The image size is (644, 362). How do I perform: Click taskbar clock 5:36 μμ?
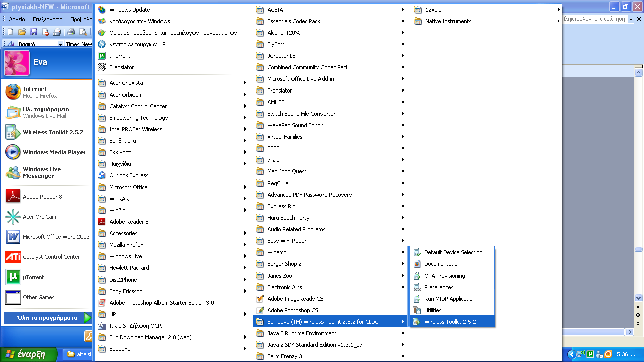[x=626, y=354]
